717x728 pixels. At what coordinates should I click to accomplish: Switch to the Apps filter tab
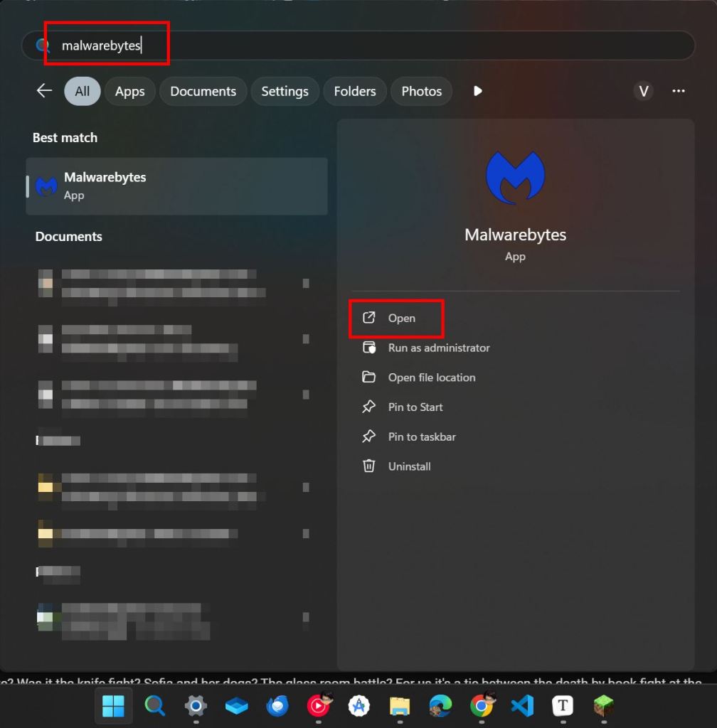(129, 91)
